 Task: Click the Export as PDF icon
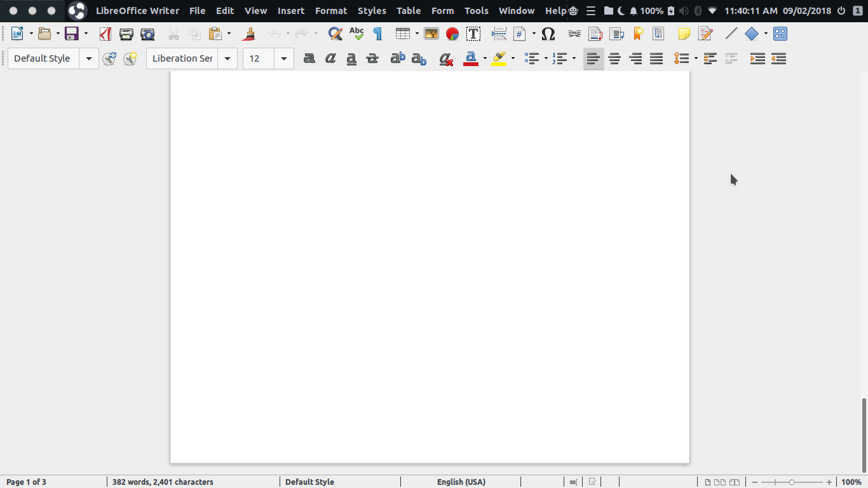(x=105, y=34)
